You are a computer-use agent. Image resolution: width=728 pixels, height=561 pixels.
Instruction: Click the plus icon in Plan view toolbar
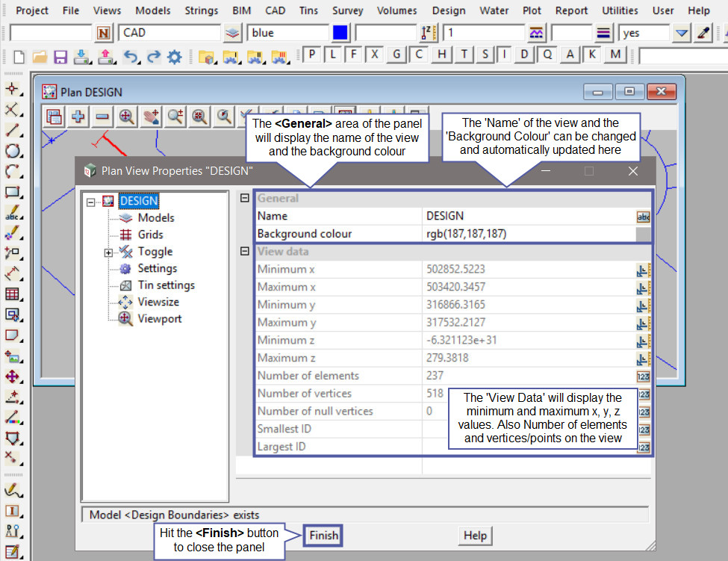tap(78, 116)
